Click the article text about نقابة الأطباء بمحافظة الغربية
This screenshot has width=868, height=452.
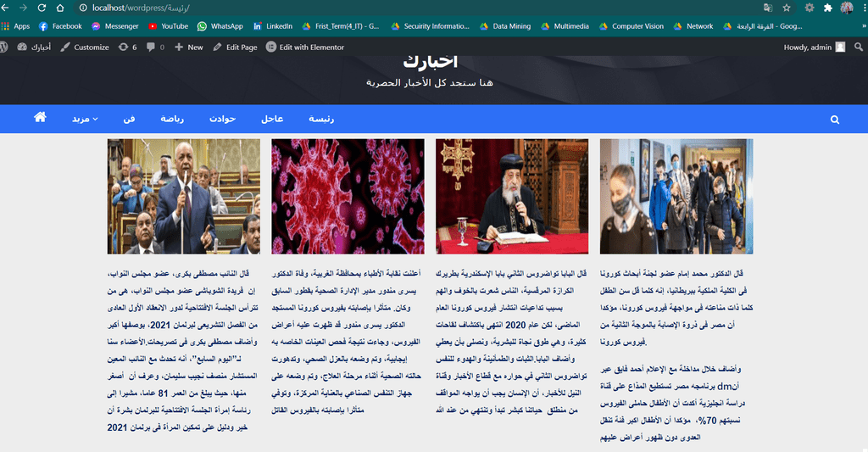coord(347,342)
